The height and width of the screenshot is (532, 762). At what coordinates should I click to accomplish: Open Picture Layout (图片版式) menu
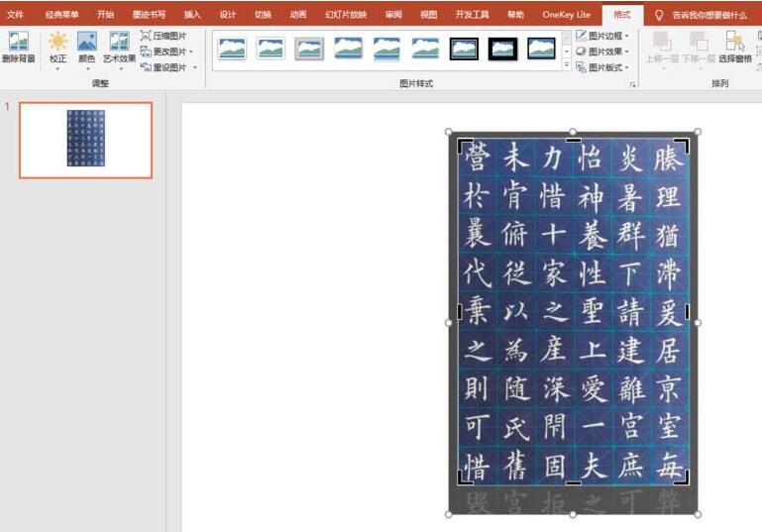(x=602, y=67)
